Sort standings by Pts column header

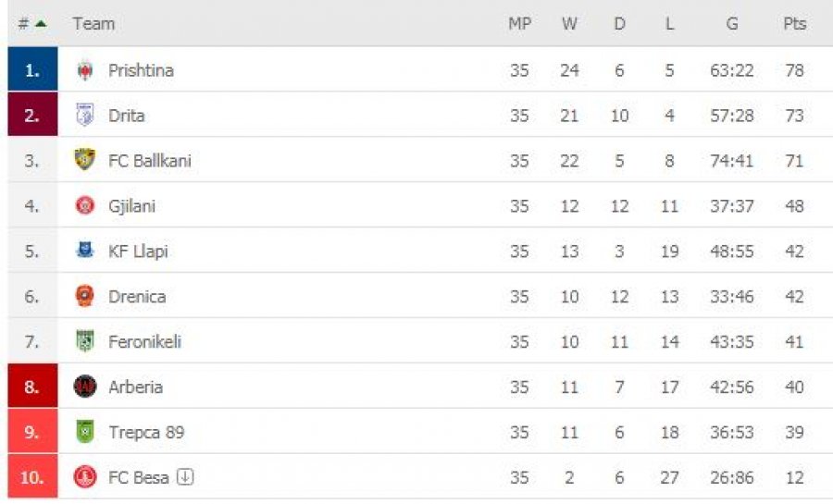coord(795,24)
